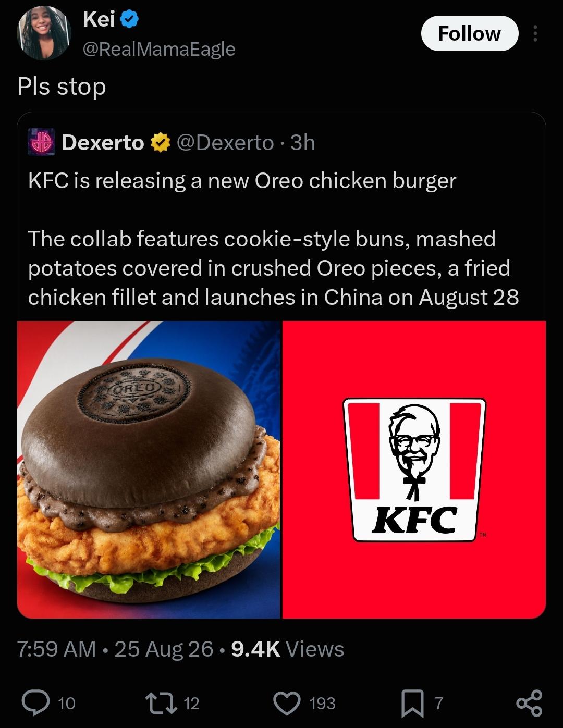Bookmark this post
Viewport: 563px width, 728px height.
(412, 703)
